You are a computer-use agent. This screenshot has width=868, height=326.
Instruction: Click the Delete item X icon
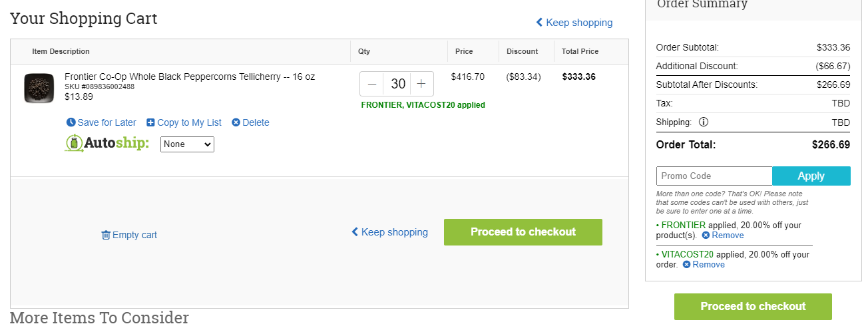coord(236,122)
